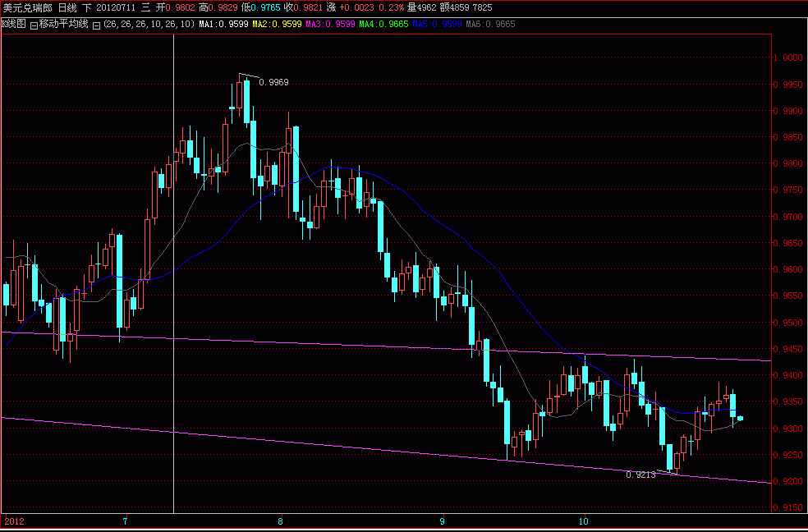Click month 8 marker on time axis
This screenshot has width=808, height=532.
pyautogui.click(x=280, y=521)
